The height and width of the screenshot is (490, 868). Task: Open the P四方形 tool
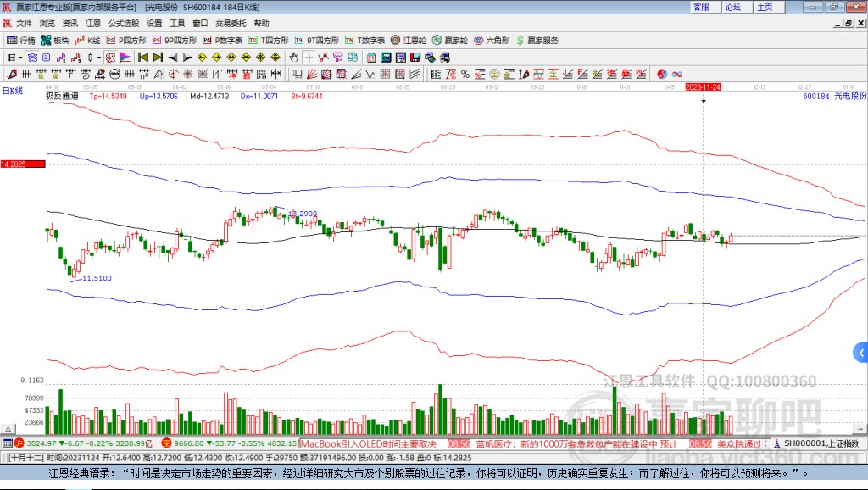click(126, 40)
